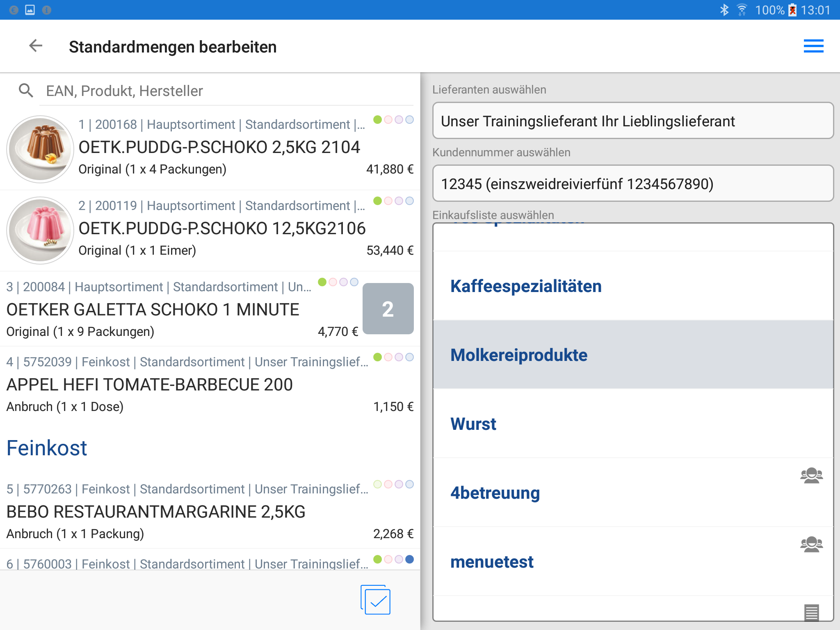Tap the Bluetooth icon in status bar
The image size is (840, 630).
click(x=724, y=10)
